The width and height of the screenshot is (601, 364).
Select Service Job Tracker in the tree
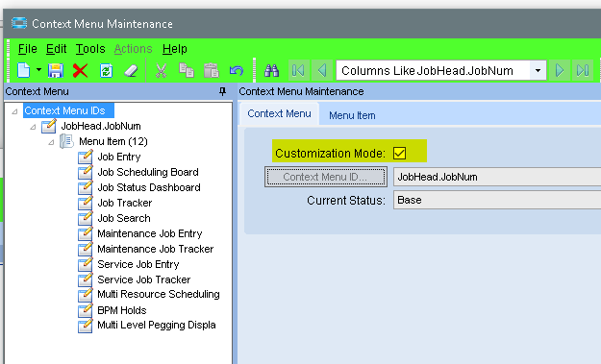point(143,279)
